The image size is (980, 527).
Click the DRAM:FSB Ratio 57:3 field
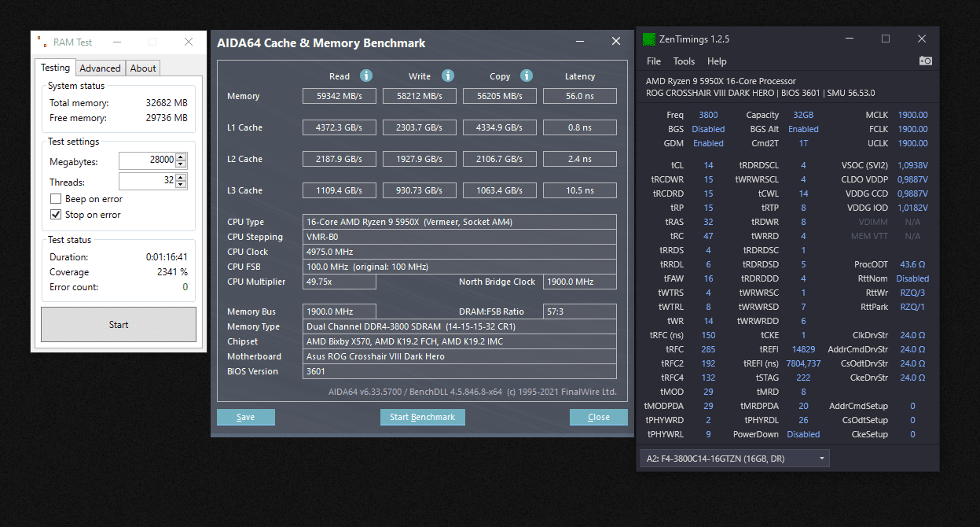580,311
